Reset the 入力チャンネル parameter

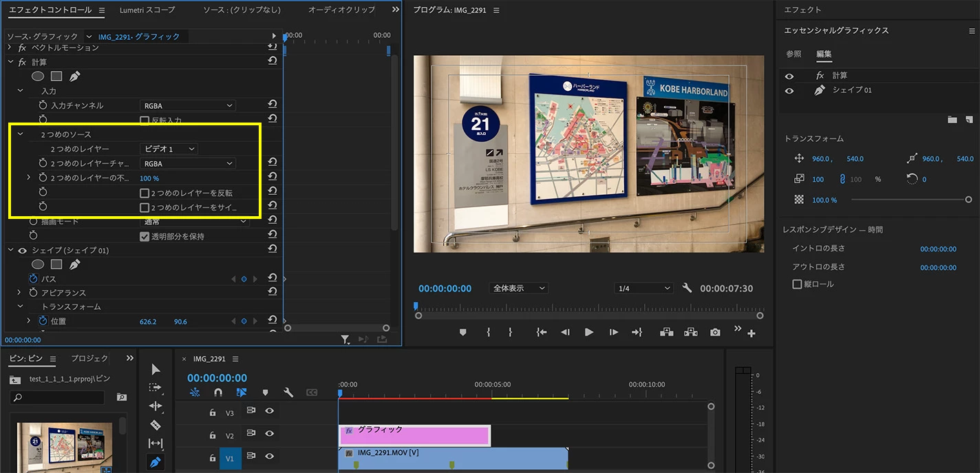(273, 105)
